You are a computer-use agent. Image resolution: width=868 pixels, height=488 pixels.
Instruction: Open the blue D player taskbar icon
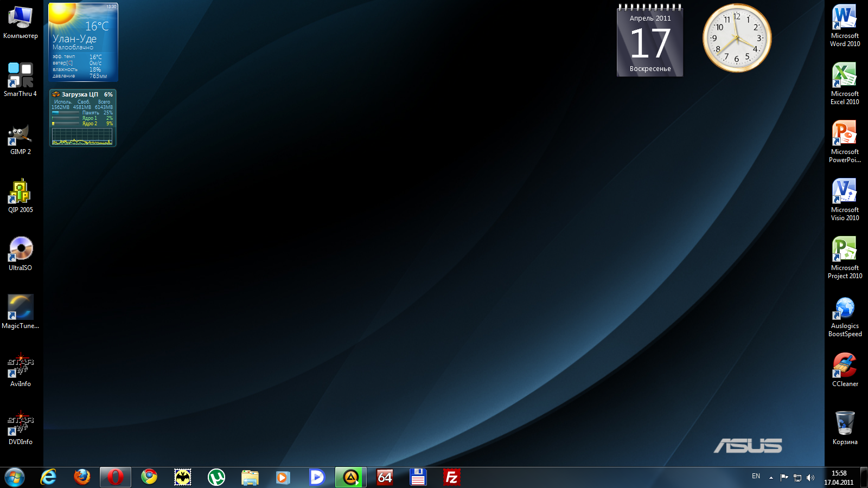pos(317,477)
